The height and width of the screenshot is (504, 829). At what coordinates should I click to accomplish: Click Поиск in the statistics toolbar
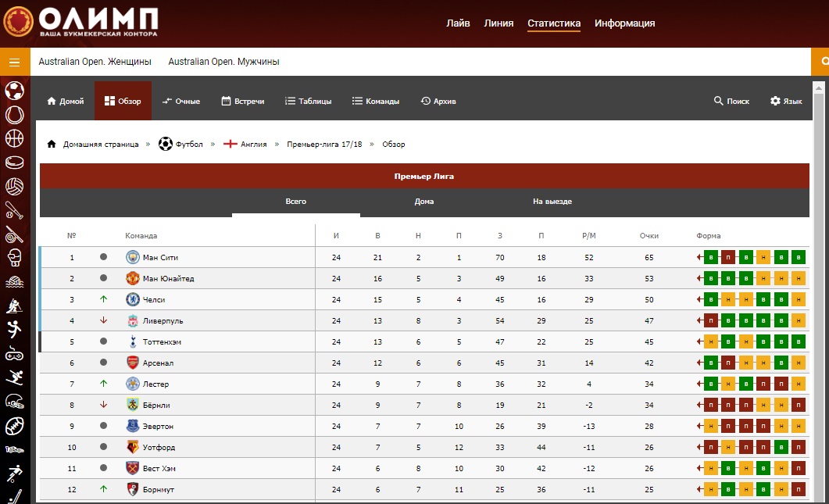click(731, 101)
